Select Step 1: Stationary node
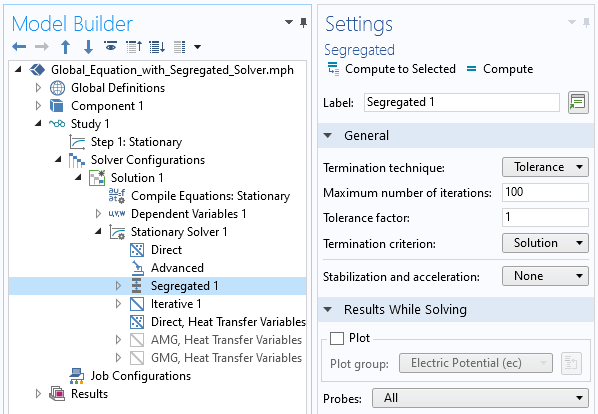The image size is (598, 414). click(x=136, y=142)
